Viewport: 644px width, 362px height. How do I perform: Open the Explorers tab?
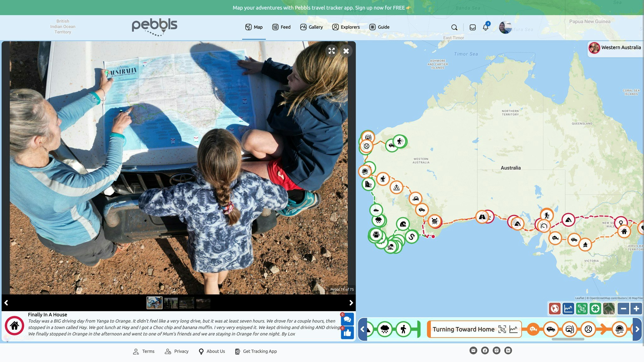tap(346, 27)
